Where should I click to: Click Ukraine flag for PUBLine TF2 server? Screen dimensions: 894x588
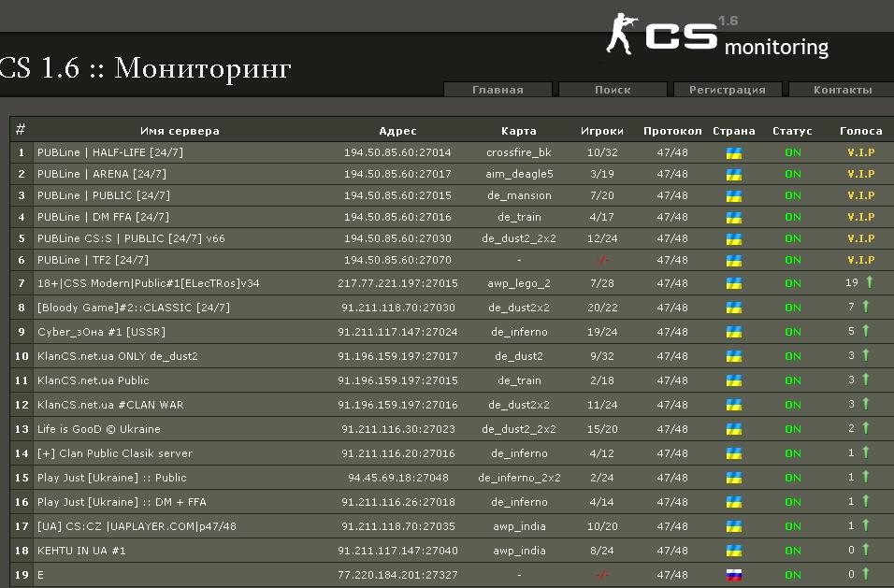tap(734, 261)
